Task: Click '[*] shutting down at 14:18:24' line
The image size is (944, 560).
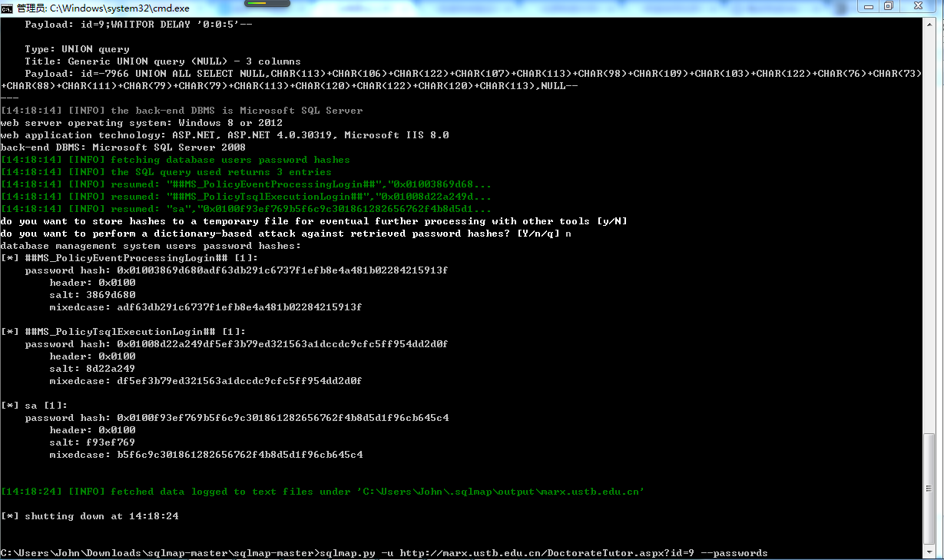Action: pyautogui.click(x=89, y=516)
